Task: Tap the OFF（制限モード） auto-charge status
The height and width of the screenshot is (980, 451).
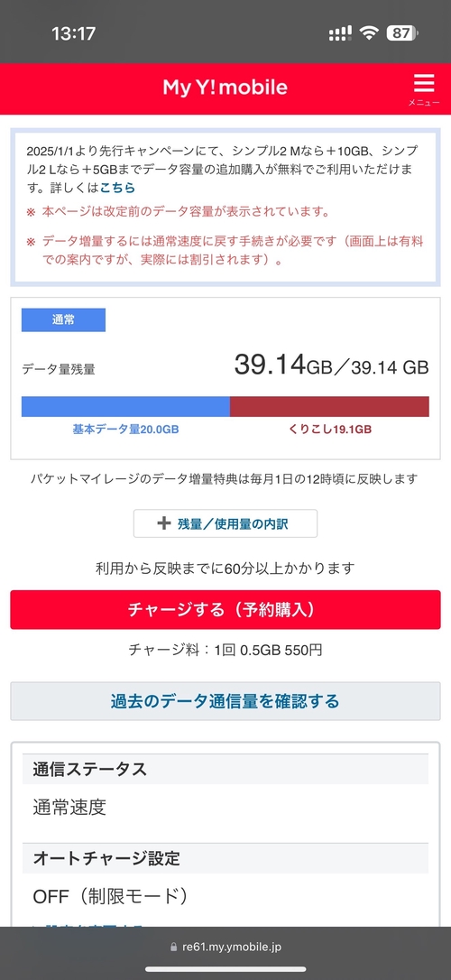Action: (111, 897)
